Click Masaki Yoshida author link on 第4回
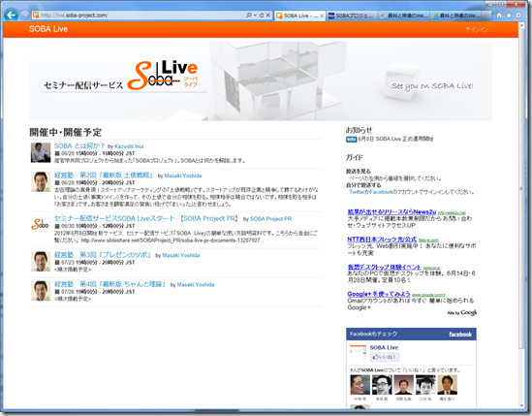Image resolution: width=532 pixels, height=416 pixels. click(196, 284)
